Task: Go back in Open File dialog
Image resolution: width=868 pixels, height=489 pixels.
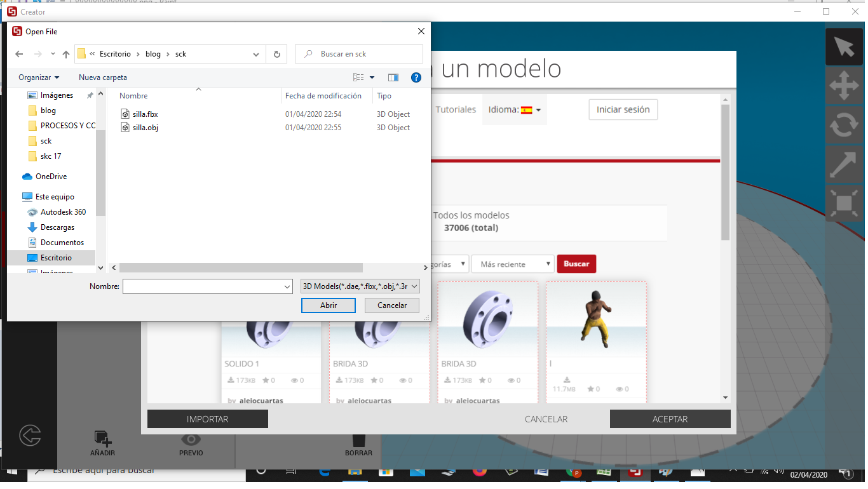Action: coord(19,54)
